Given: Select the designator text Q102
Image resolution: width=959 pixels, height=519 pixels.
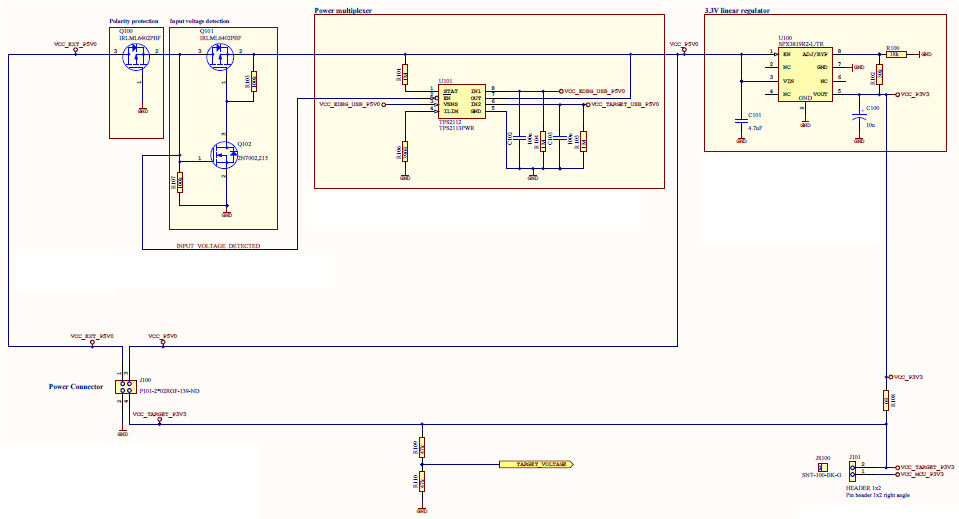Looking at the screenshot, I should [x=244, y=144].
